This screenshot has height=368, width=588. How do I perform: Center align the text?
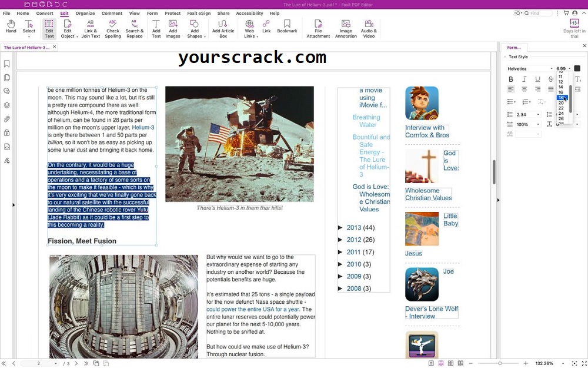(524, 89)
